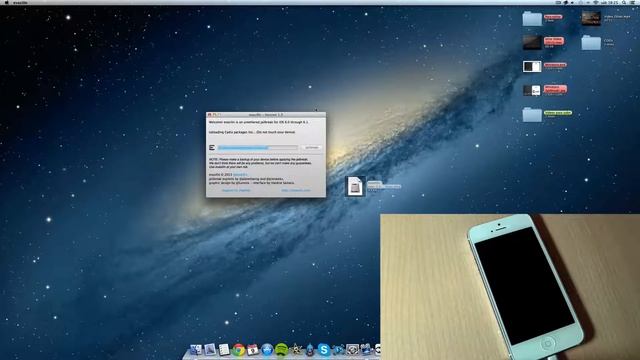
Task: Open the Apple menu
Action: [7, 2]
